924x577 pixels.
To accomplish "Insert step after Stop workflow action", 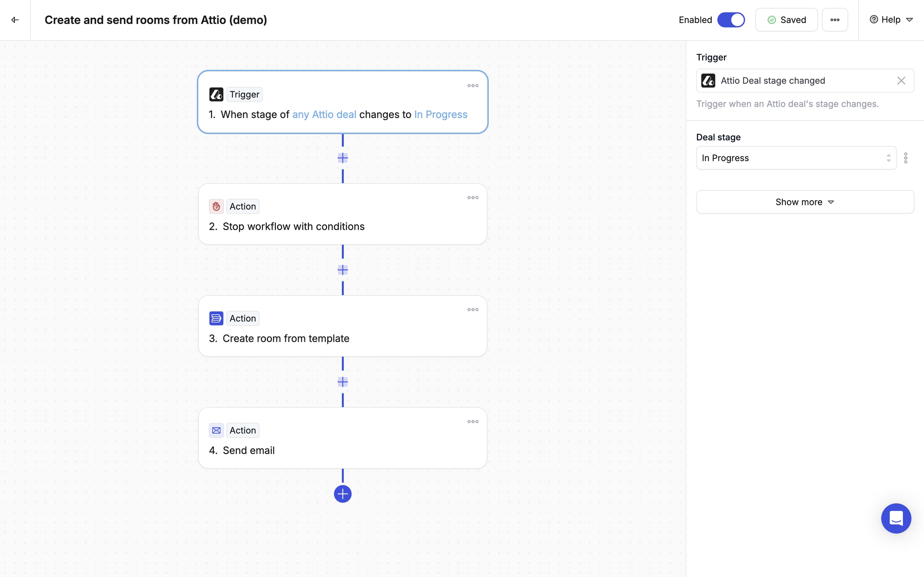I will pyautogui.click(x=342, y=270).
